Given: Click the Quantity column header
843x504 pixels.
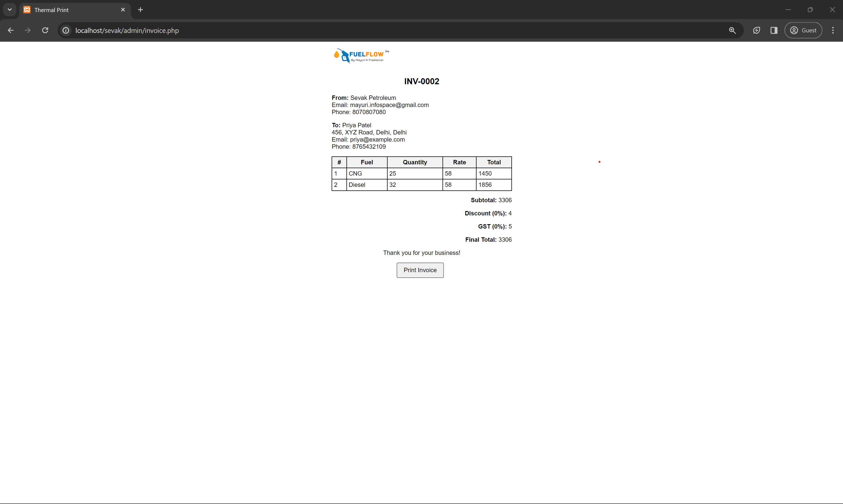Looking at the screenshot, I should pos(415,162).
